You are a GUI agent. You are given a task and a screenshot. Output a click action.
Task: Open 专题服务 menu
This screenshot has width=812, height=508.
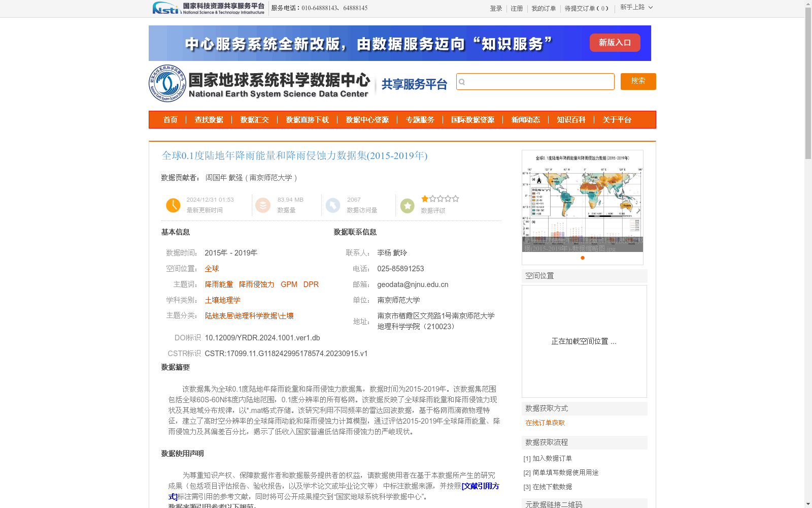[x=420, y=120]
